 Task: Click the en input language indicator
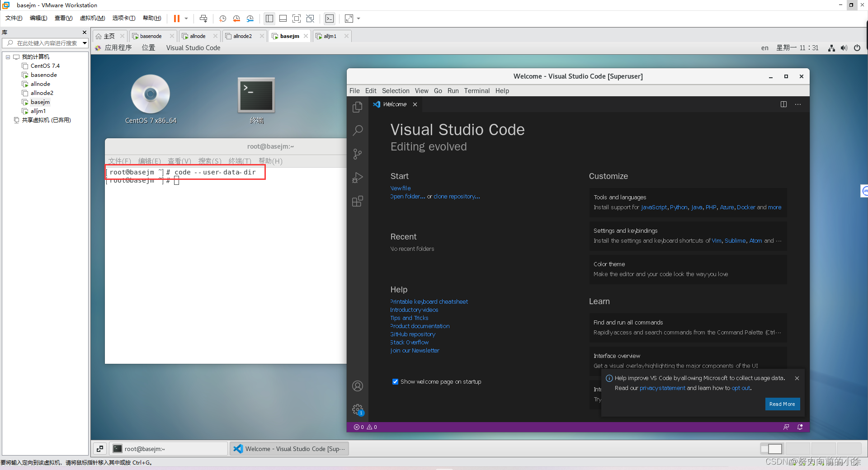tap(764, 48)
